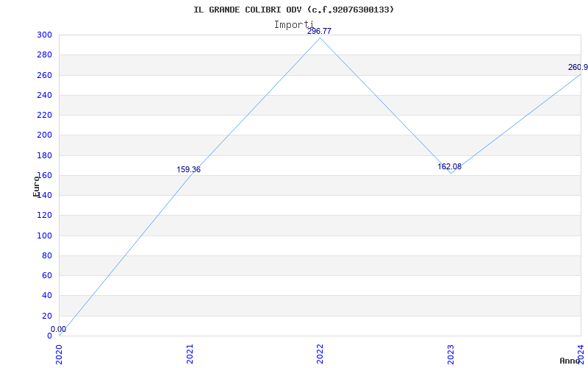Screen dimensions: 588x368
Task: Click the 220 y-axis tick label
Action: 45,116
